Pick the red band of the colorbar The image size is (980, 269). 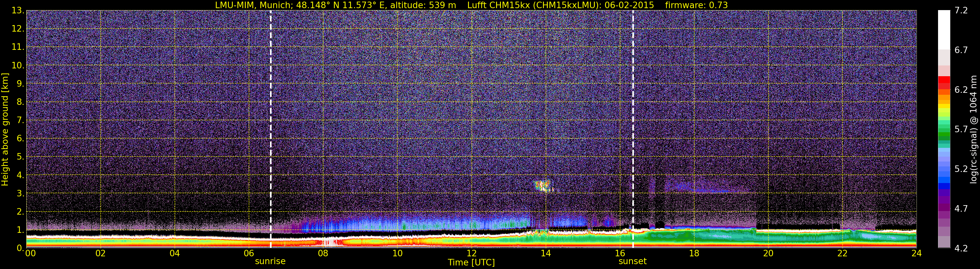[x=944, y=83]
